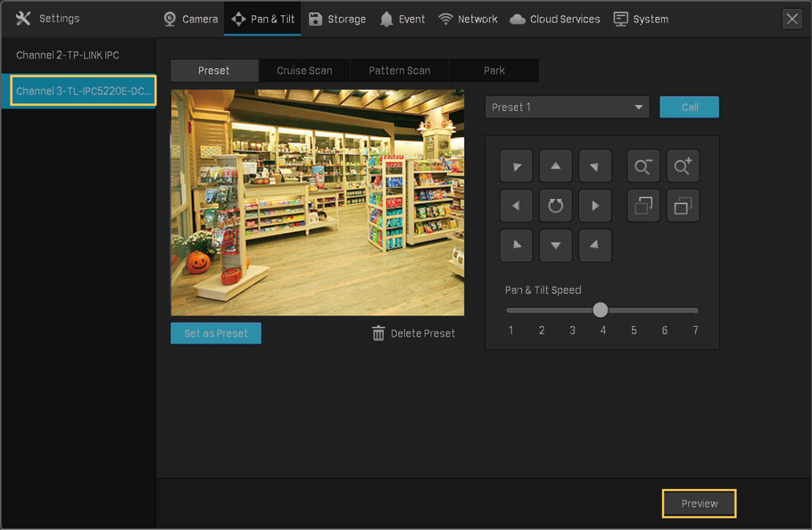Open the Pan & Tilt tab

(x=263, y=19)
